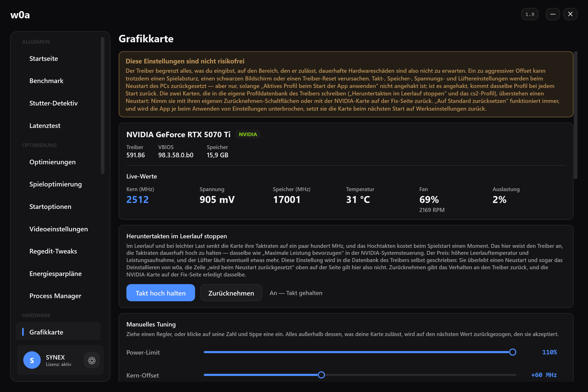The height and width of the screenshot is (392, 588).
Task: Open Process Manager in the sidebar
Action: 58,296
